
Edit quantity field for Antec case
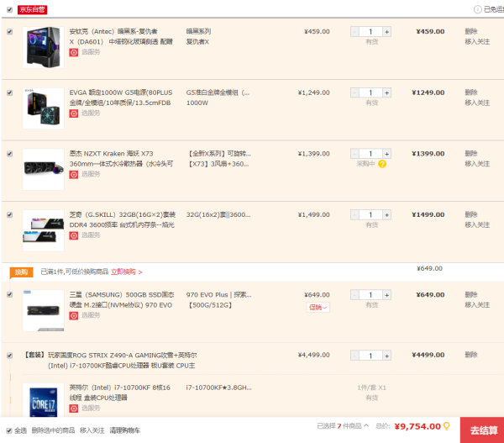tap(370, 32)
